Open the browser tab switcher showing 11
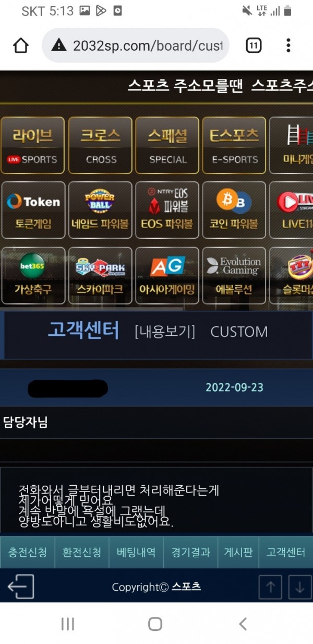Screen dimensions: 313x644 254,46
